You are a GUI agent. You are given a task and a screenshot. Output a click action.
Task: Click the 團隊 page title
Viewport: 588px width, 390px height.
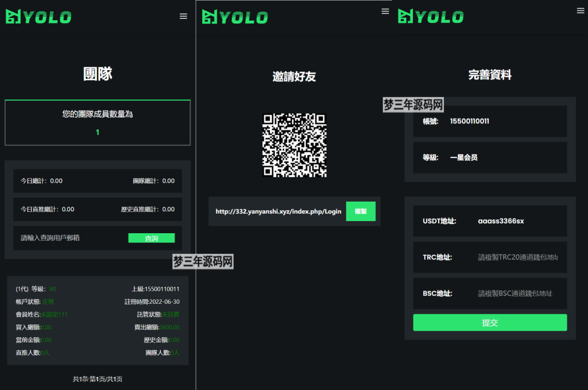point(98,74)
